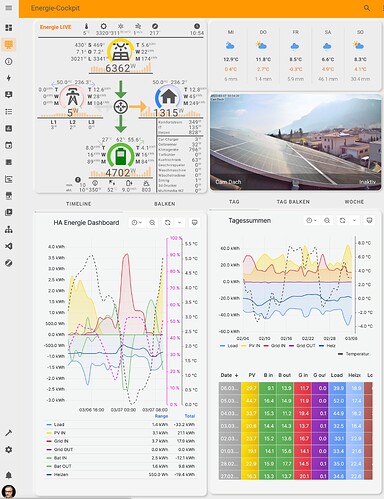
Task: Zoom out time range in Tagessummen panel
Action: point(327,220)
